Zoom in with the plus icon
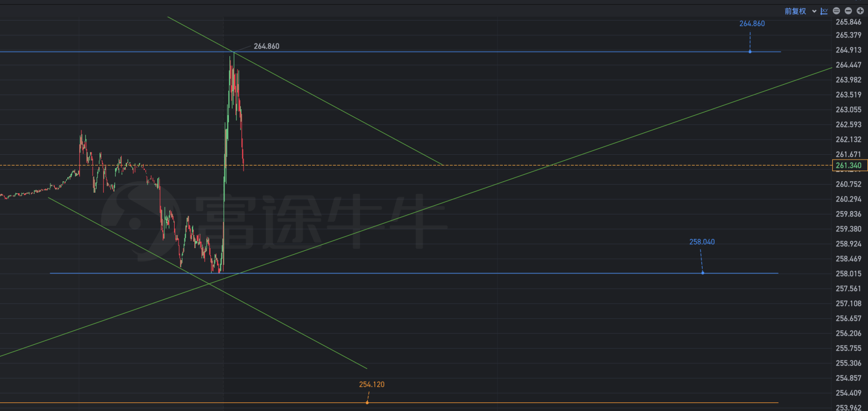This screenshot has width=868, height=411. pos(860,11)
